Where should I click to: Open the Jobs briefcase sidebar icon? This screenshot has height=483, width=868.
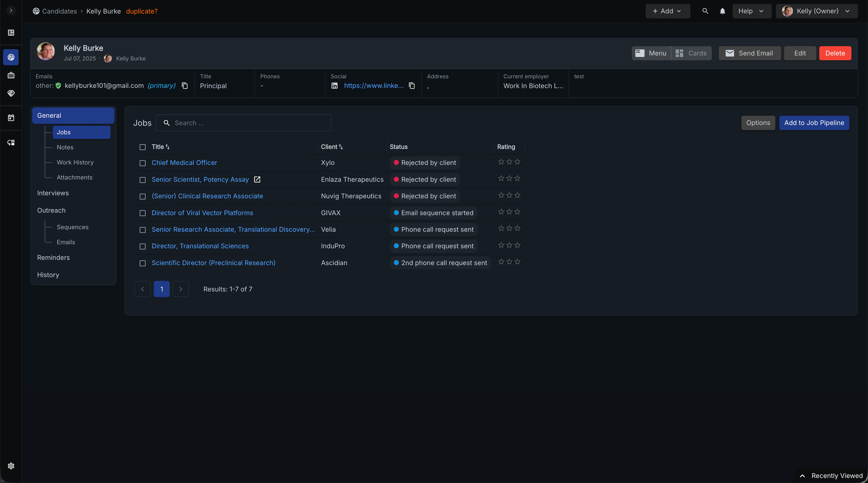click(11, 76)
